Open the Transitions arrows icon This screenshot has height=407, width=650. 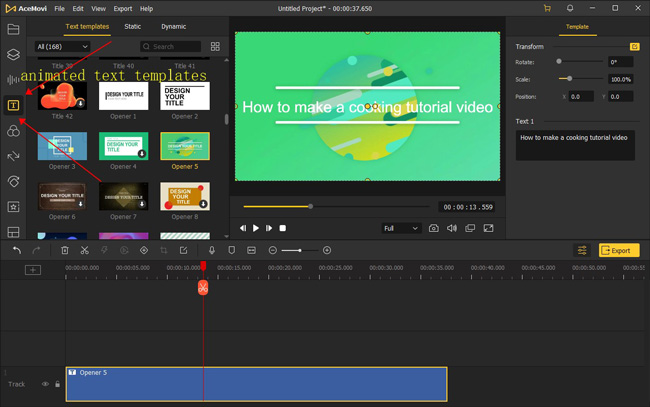pyautogui.click(x=13, y=156)
